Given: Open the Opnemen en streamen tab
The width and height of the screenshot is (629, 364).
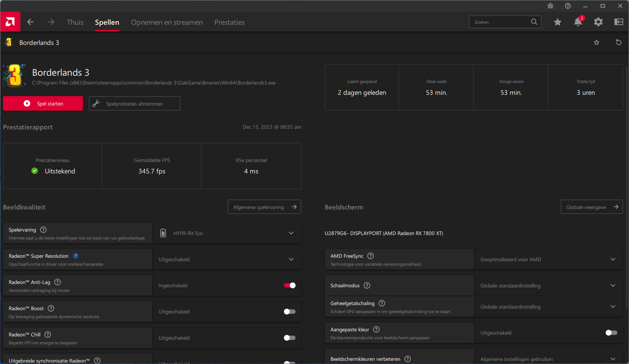Looking at the screenshot, I should pyautogui.click(x=167, y=22).
